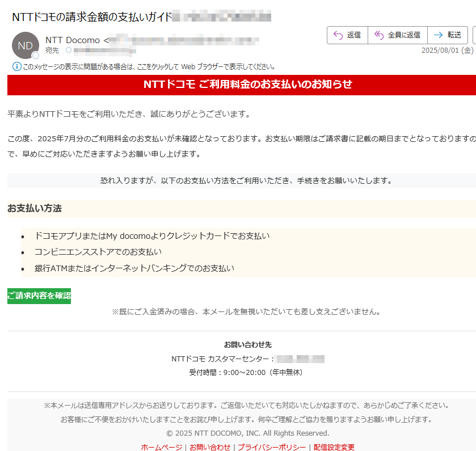This screenshot has width=476, height=451.
Task: Click the NTTドコモ カスタマーセンター contact line
Action: point(248,359)
